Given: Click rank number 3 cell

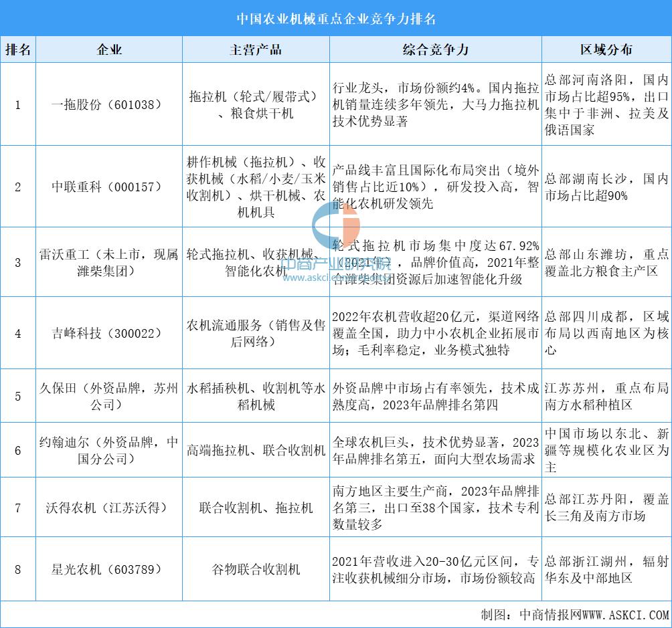Looking at the screenshot, I should pos(18,262).
